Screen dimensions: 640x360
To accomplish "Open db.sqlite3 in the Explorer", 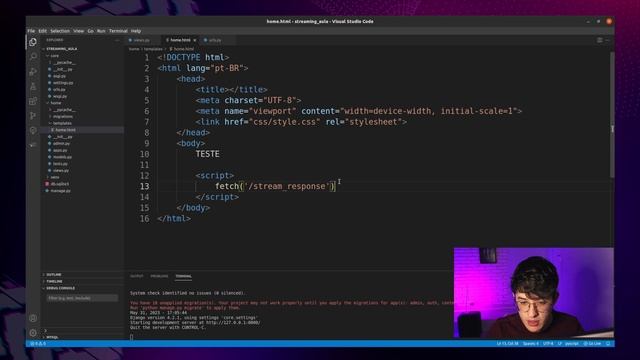I will (60, 184).
